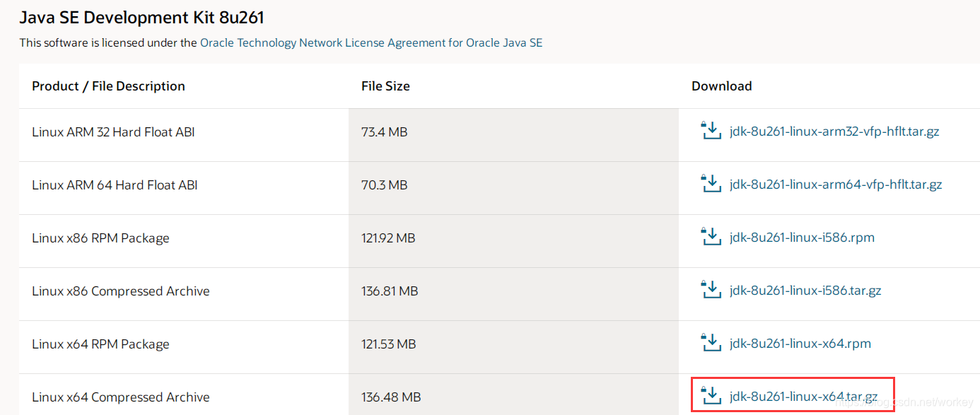This screenshot has height=415, width=980.
Task: Click the Java SE Development Kit 8u261 heading
Action: pyautogui.click(x=141, y=17)
